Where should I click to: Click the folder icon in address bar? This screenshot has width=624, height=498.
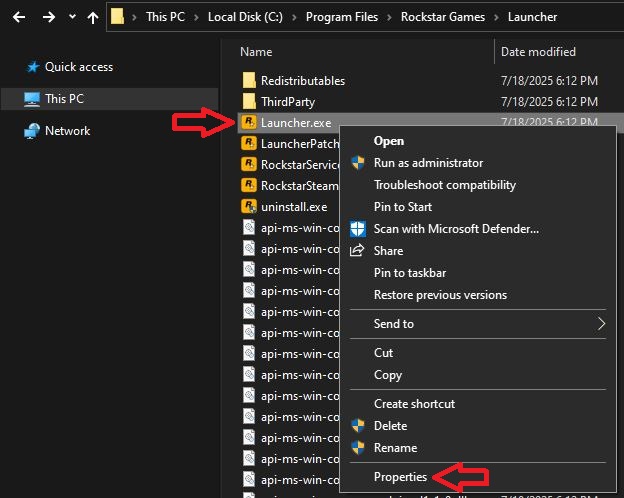117,17
